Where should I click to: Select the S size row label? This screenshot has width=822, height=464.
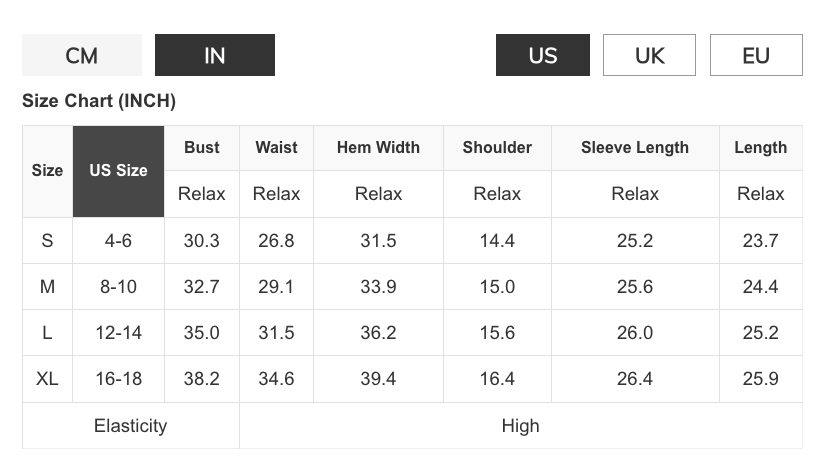pos(47,241)
